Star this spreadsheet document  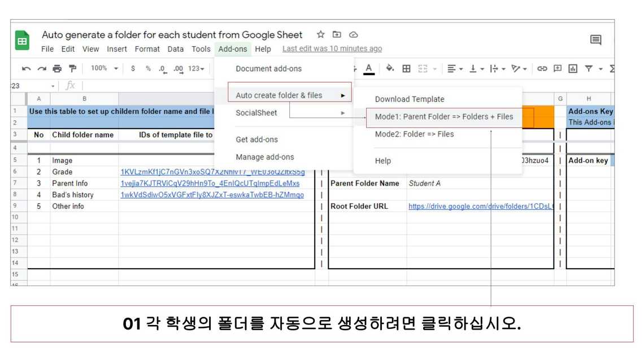[320, 35]
